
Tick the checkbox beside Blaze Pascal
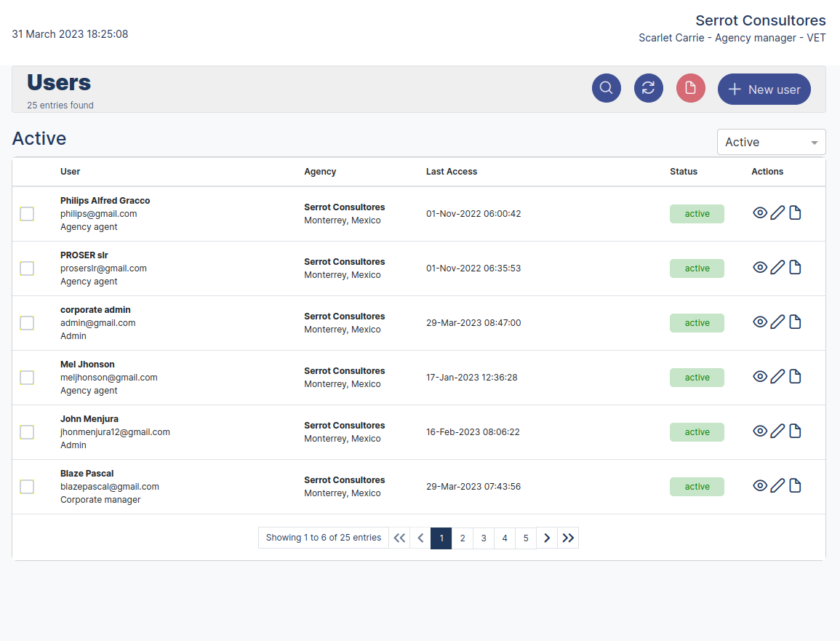pos(27,486)
